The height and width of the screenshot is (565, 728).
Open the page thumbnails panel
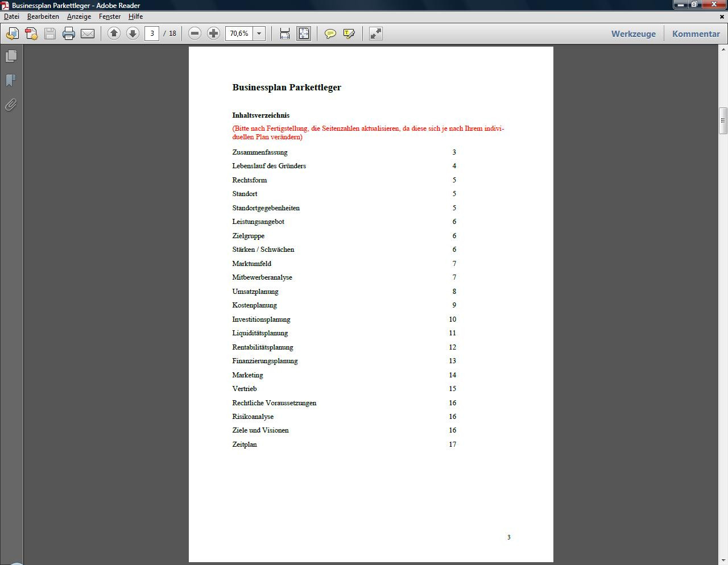(x=11, y=56)
